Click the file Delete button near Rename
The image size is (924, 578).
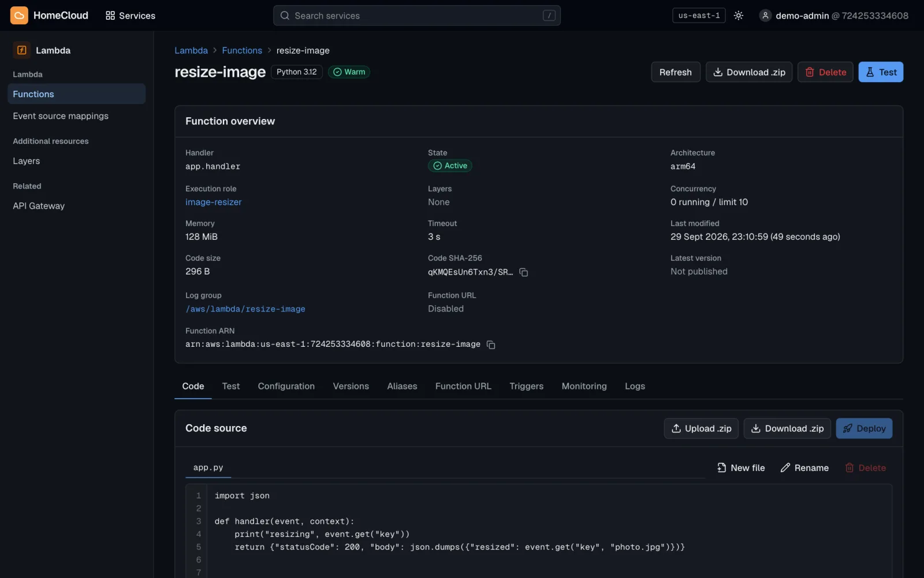tap(865, 468)
